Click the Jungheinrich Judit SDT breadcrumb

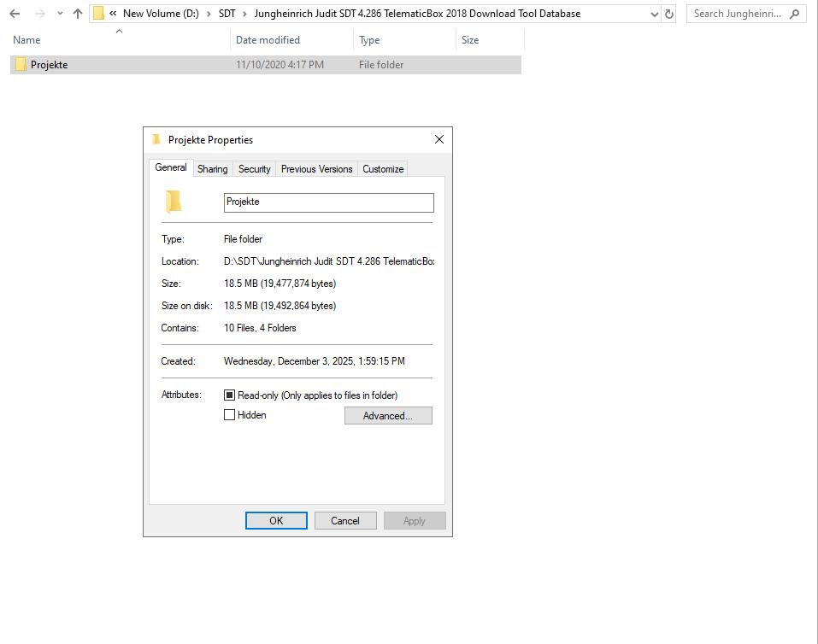[417, 14]
